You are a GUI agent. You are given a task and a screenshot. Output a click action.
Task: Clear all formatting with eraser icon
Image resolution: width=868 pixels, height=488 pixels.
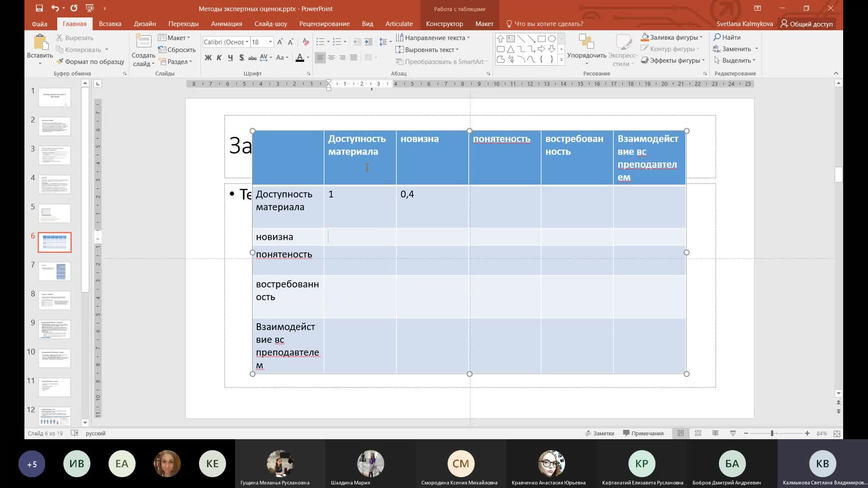(306, 42)
